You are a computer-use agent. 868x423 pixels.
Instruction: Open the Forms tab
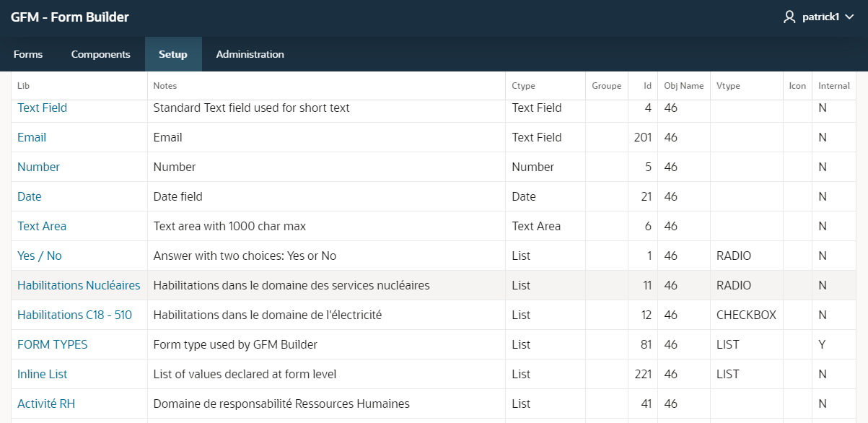point(28,54)
